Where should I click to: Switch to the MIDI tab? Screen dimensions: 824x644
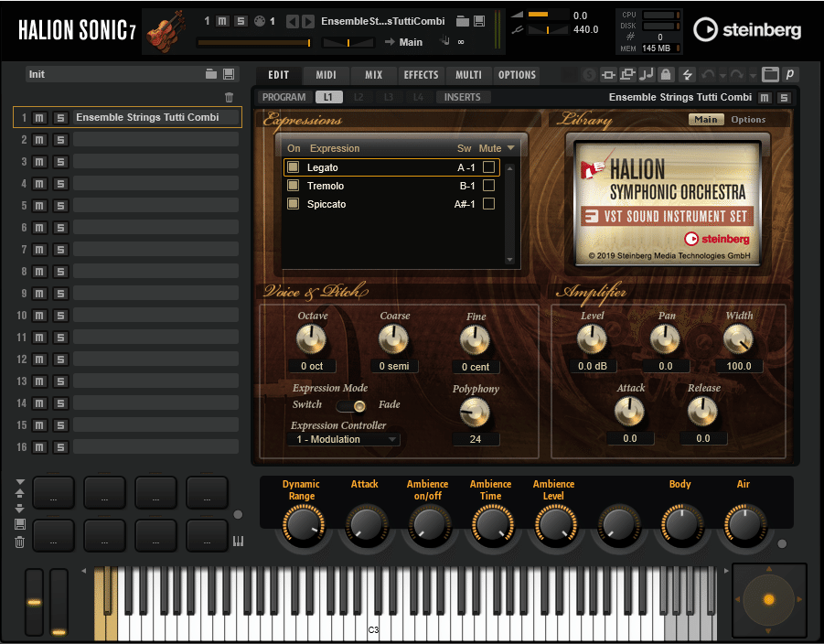click(326, 75)
